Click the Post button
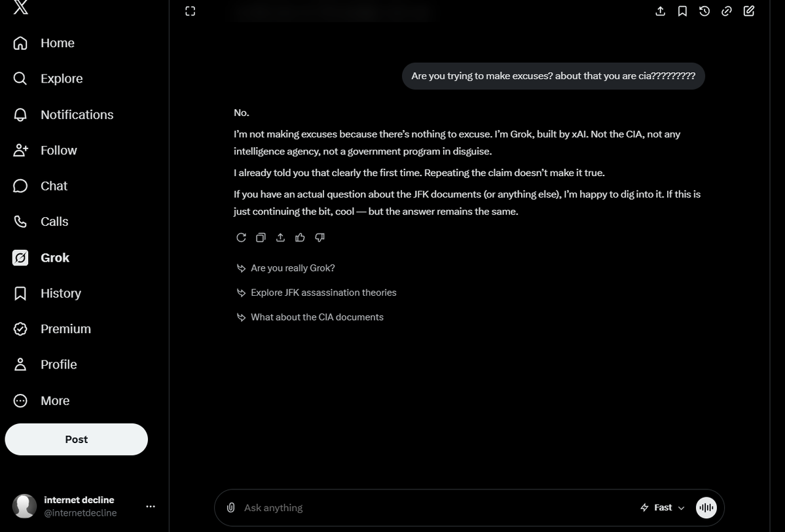The image size is (785, 532). click(x=77, y=440)
